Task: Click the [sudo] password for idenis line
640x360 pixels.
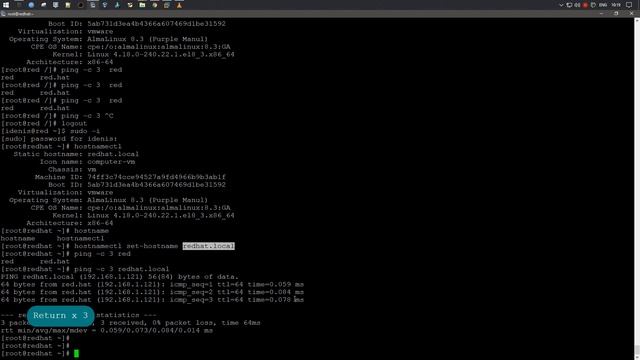Action: tap(59, 139)
